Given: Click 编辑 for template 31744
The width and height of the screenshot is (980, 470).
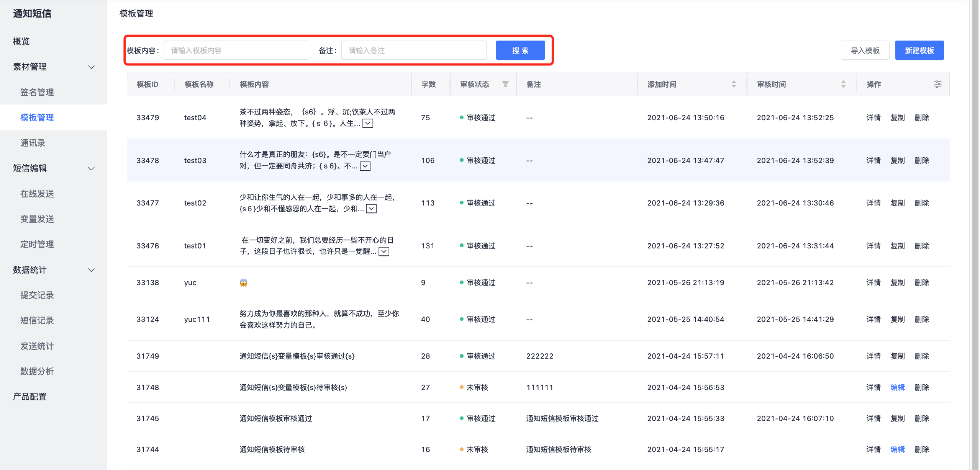Looking at the screenshot, I should pos(898,449).
